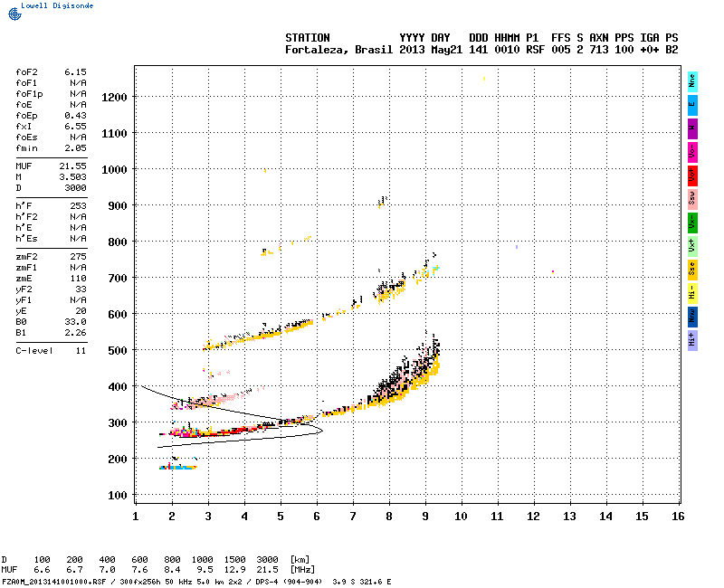The width and height of the screenshot is (724, 588).
Task: Select the magenta Vo- legend swatch
Action: click(x=692, y=152)
